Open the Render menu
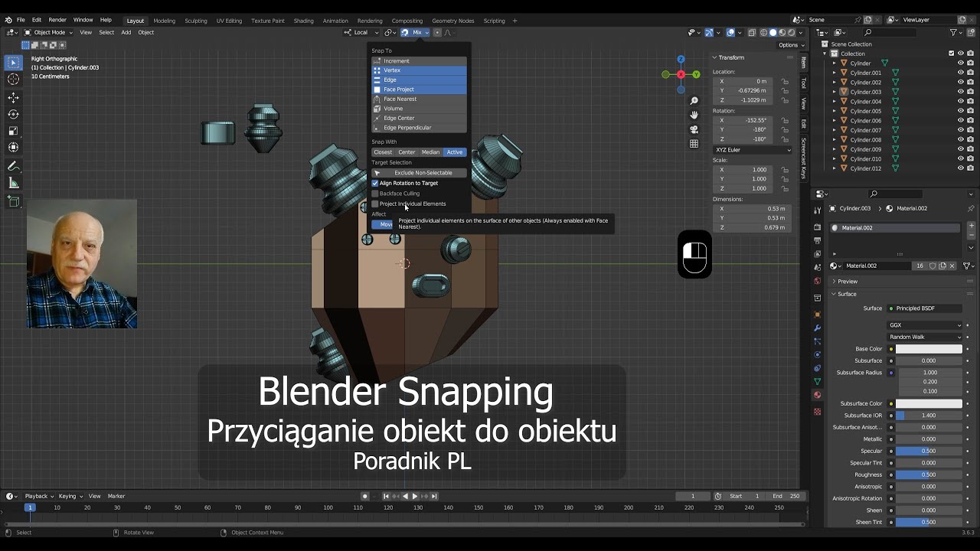Screen dimensions: 980x551 tap(57, 20)
